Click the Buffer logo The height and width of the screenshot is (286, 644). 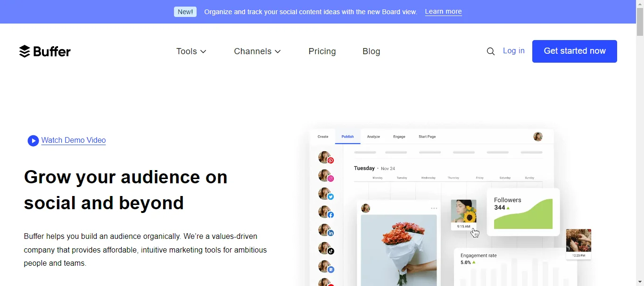coord(45,51)
